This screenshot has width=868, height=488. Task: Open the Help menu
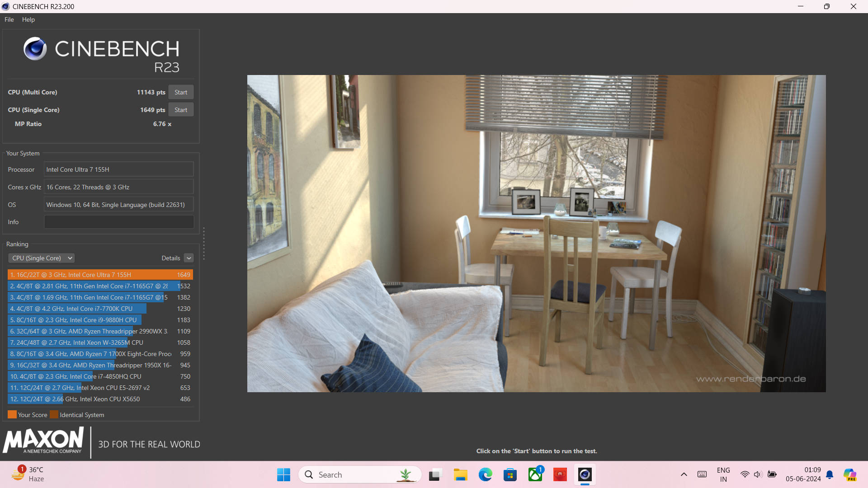28,19
